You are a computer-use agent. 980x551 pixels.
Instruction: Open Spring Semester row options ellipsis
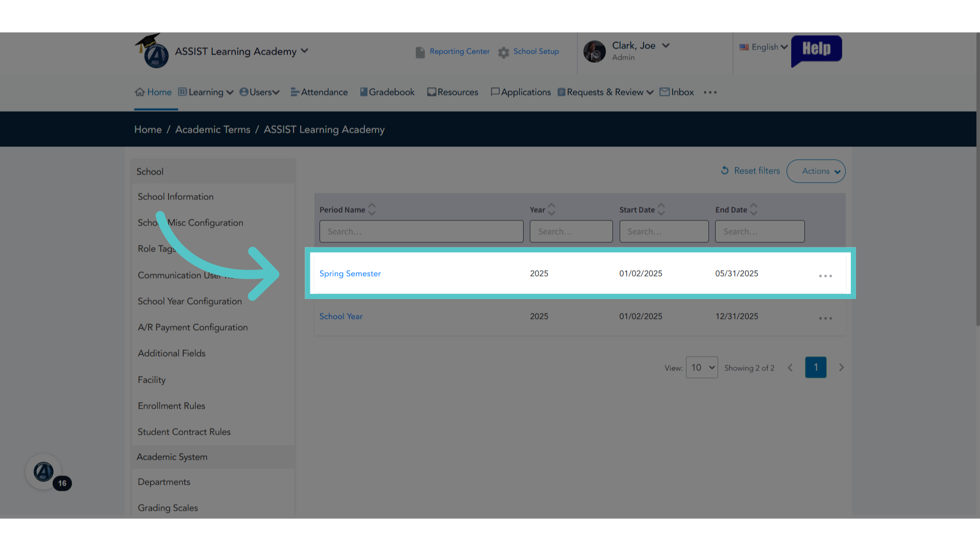click(825, 276)
